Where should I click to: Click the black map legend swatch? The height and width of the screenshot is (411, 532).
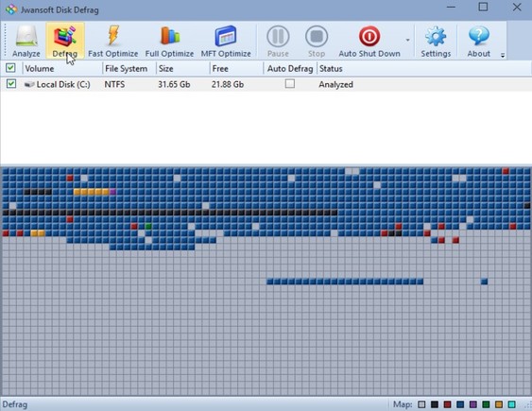(435, 404)
